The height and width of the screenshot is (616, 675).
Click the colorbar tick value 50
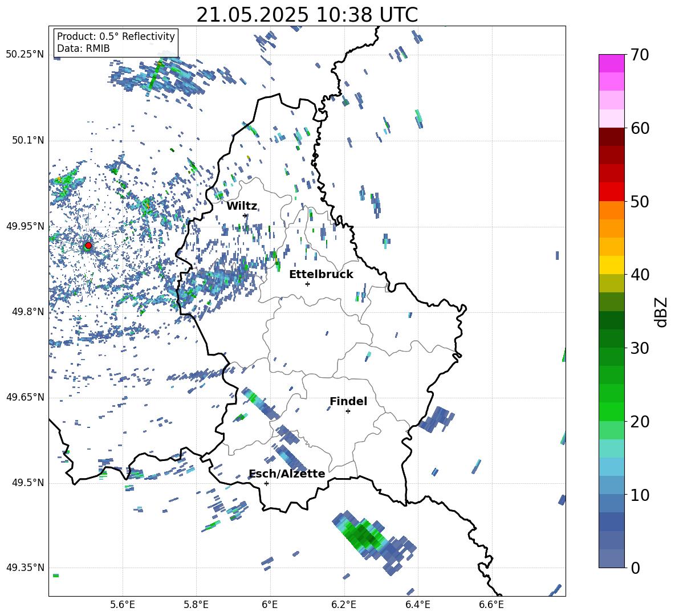(640, 201)
